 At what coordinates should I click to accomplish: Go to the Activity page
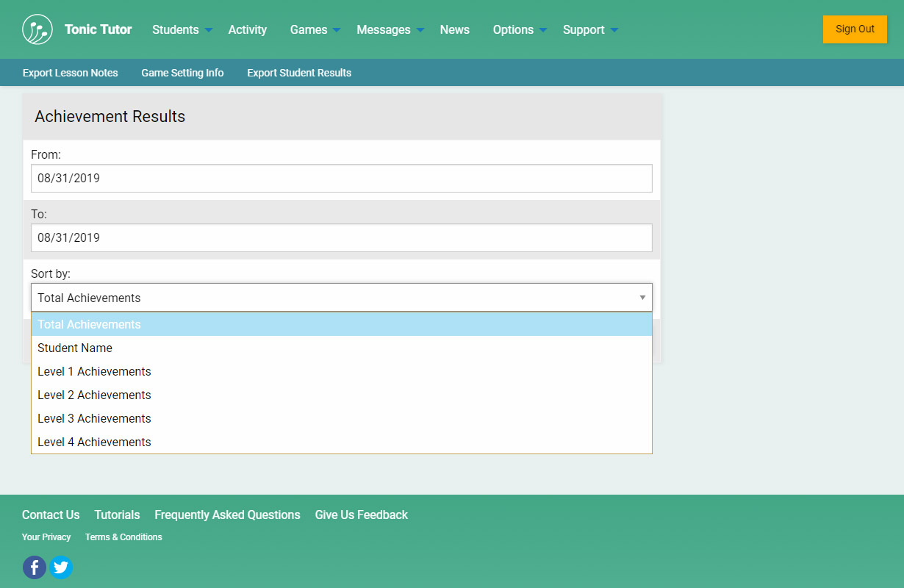tap(248, 30)
